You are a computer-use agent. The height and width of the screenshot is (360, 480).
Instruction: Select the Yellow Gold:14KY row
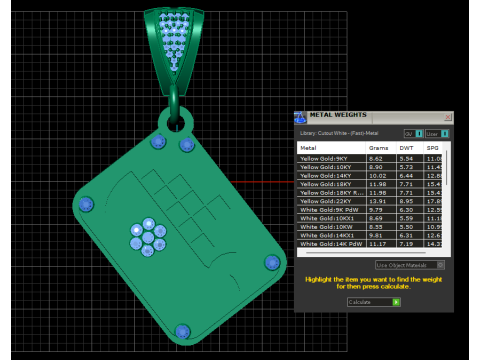tap(370, 176)
